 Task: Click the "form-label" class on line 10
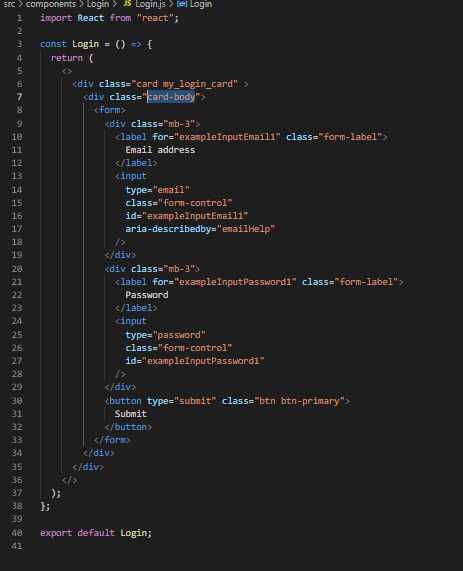click(350, 137)
